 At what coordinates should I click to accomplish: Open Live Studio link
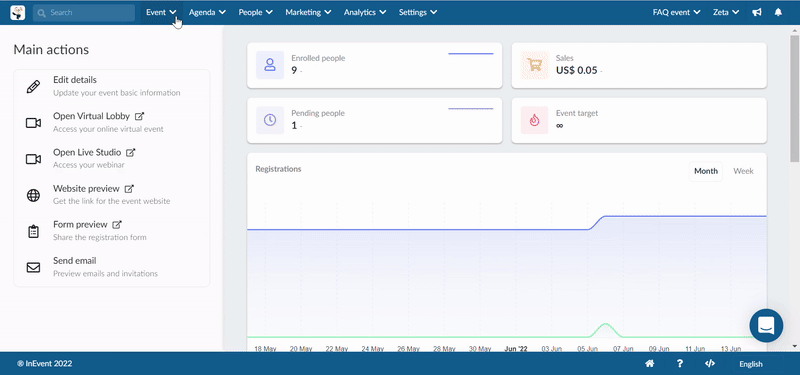pos(87,152)
